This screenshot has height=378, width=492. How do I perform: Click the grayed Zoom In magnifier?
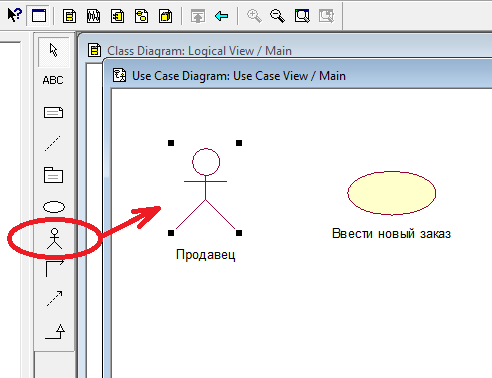254,16
